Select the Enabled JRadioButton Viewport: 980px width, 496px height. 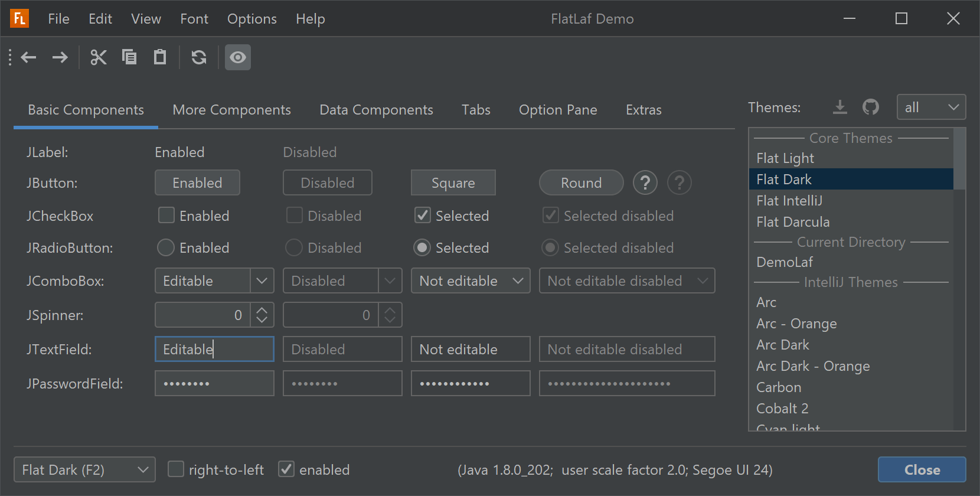pos(166,247)
